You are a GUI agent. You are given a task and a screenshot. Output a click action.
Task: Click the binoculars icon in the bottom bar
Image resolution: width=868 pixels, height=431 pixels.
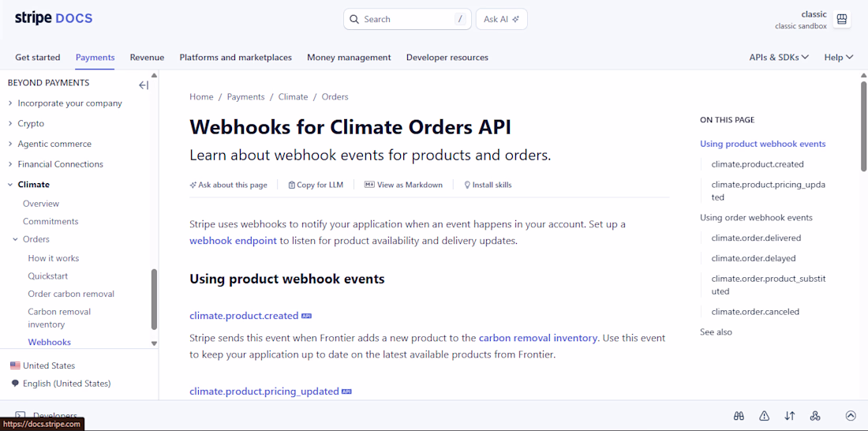(739, 415)
